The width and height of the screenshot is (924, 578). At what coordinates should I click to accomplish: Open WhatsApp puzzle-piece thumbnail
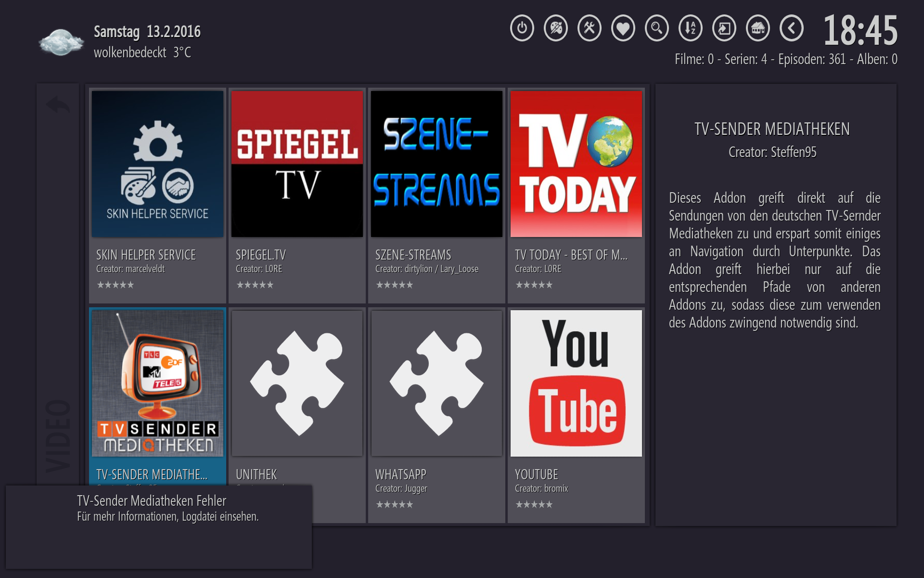436,383
